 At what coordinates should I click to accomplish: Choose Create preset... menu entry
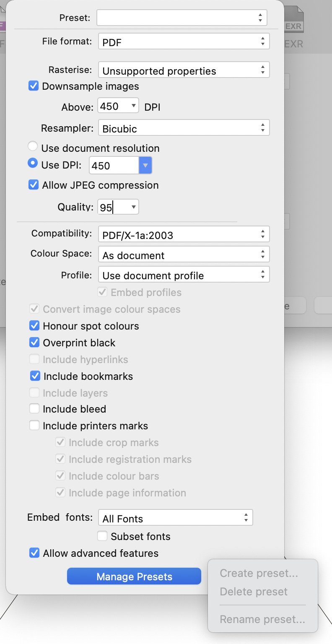259,573
